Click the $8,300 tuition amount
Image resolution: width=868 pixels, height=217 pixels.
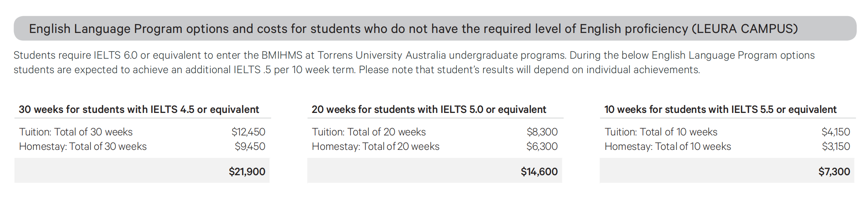point(542,132)
